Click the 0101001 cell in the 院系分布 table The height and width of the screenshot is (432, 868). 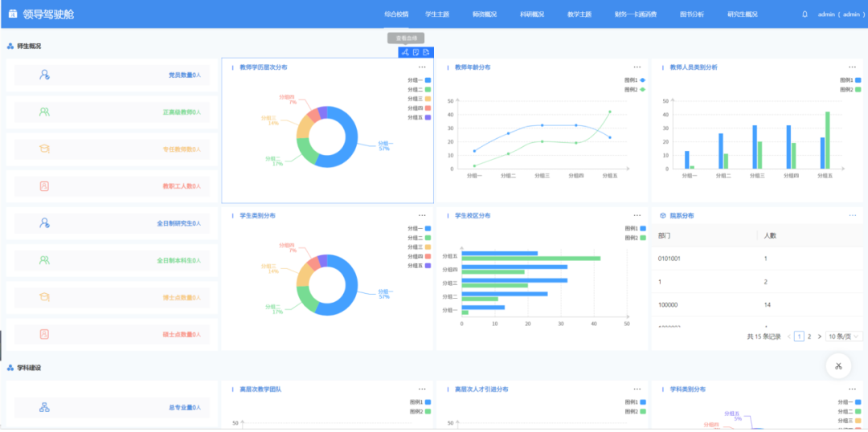(x=669, y=259)
